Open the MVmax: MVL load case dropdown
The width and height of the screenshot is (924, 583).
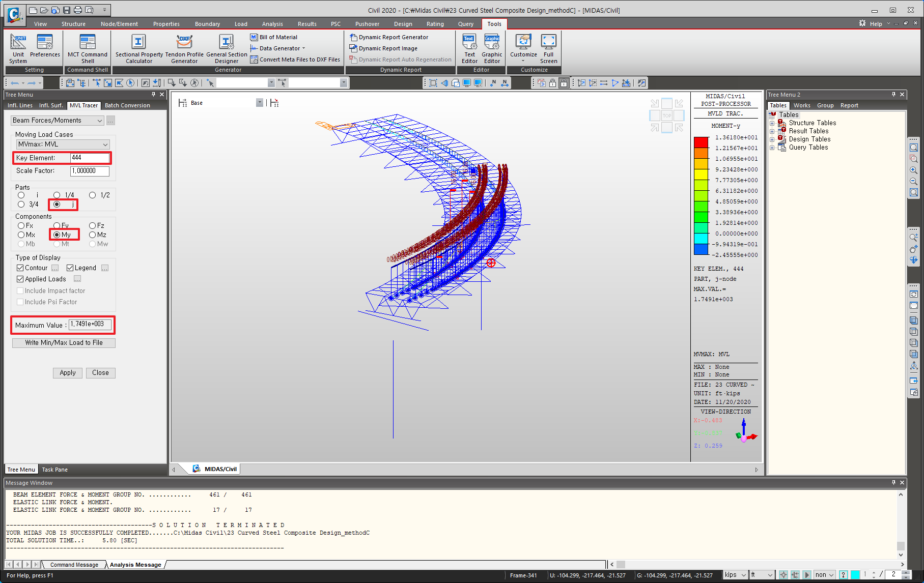click(62, 144)
